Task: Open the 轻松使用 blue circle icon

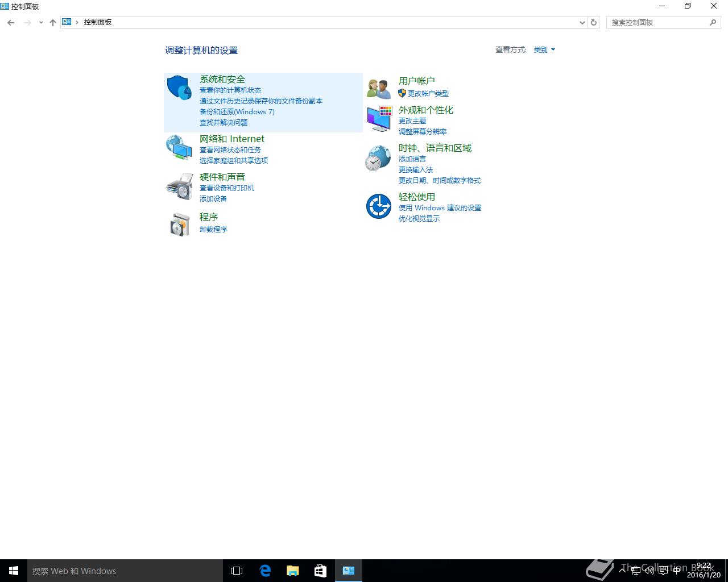Action: pyautogui.click(x=378, y=206)
